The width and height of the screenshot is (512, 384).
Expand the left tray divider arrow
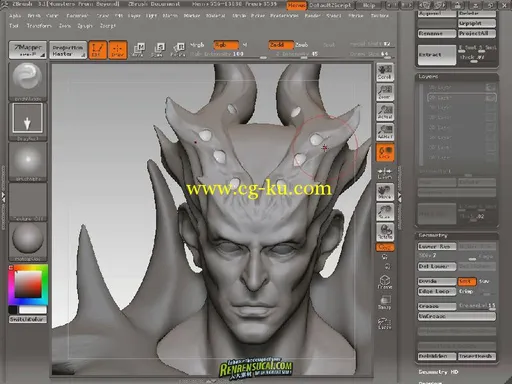pos(3,197)
